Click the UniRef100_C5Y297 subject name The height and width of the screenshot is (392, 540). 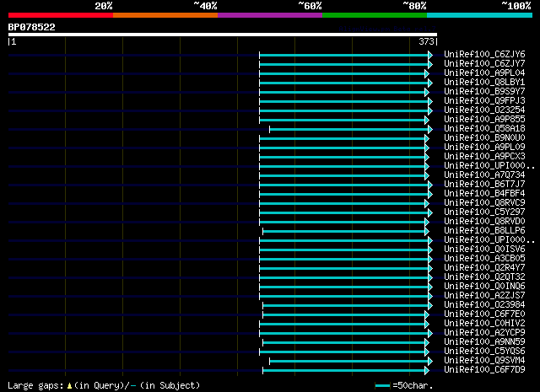tap(484, 212)
